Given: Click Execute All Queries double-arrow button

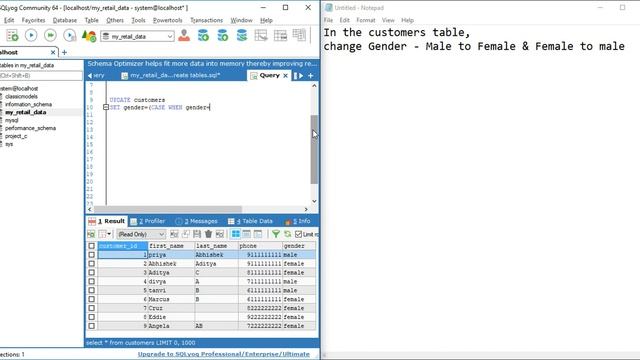Looking at the screenshot, I should coord(50,36).
